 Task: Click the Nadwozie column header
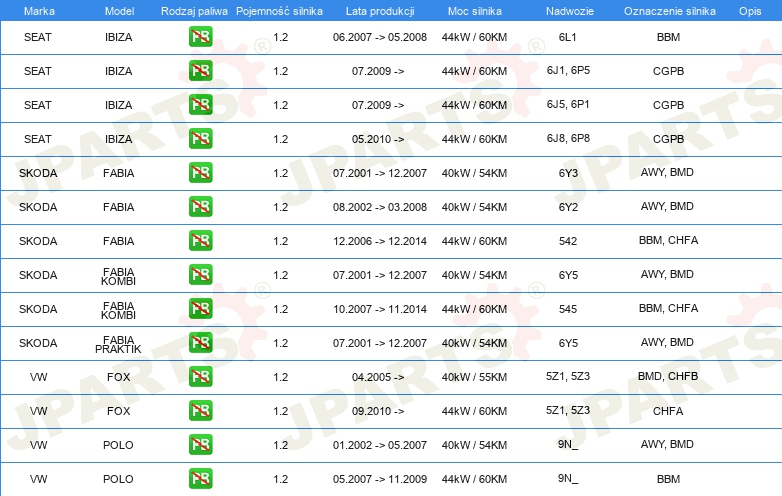point(567,9)
